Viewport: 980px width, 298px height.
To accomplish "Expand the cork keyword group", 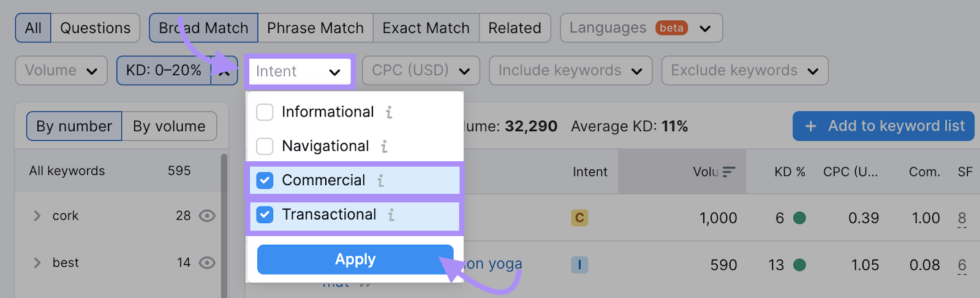I will tap(37, 216).
